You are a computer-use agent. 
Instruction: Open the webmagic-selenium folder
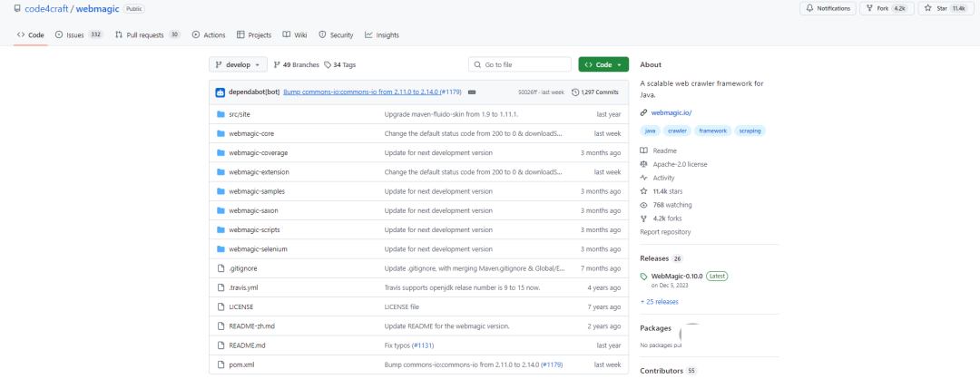tap(258, 249)
